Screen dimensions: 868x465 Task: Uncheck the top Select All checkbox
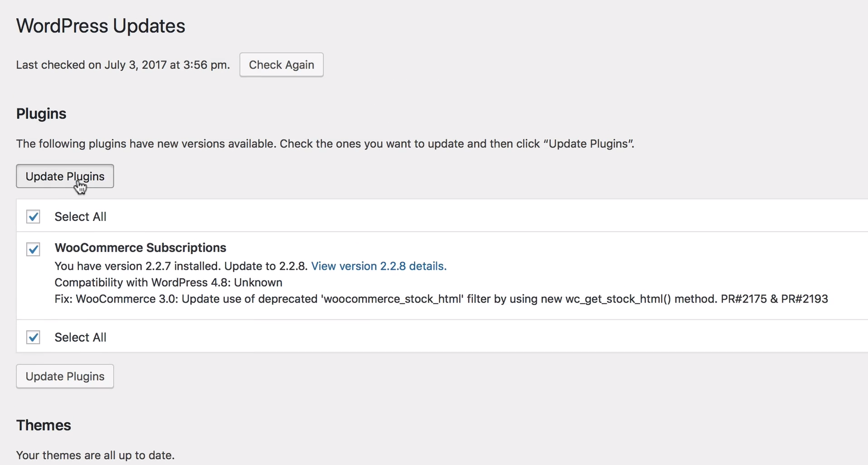pyautogui.click(x=33, y=217)
